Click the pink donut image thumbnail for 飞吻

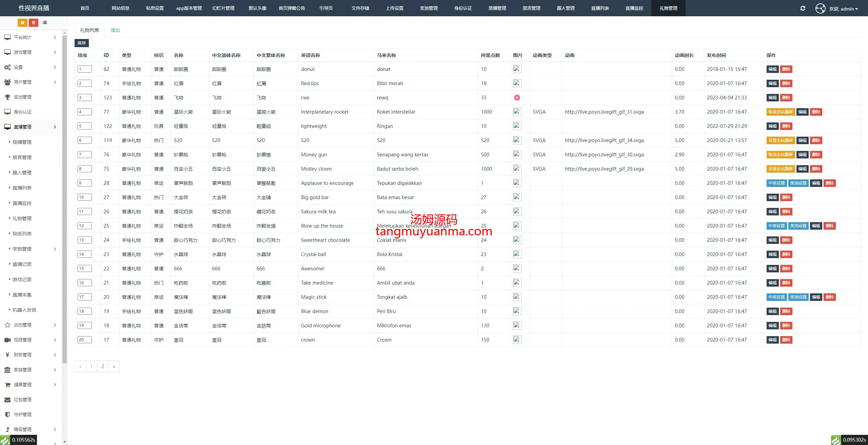(517, 98)
